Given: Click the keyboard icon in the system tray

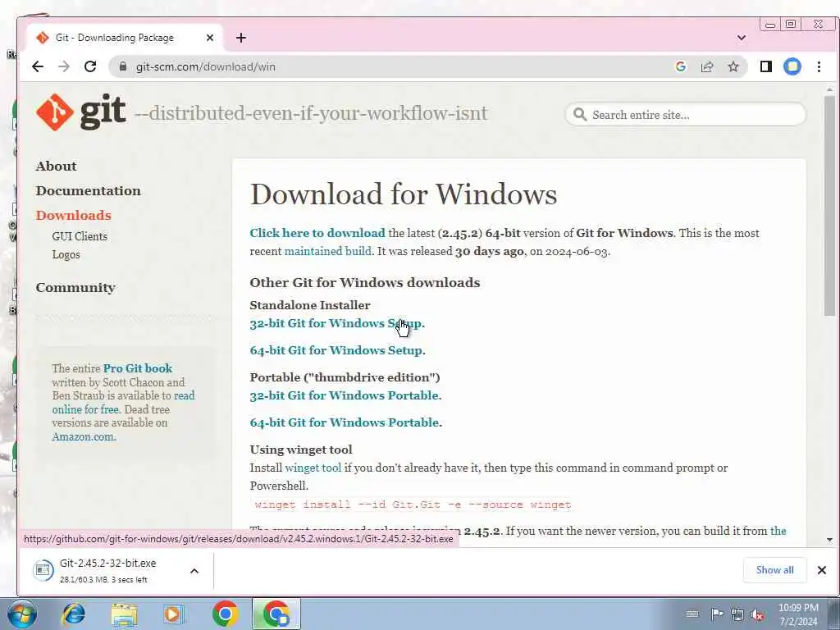Looking at the screenshot, I should (x=692, y=614).
